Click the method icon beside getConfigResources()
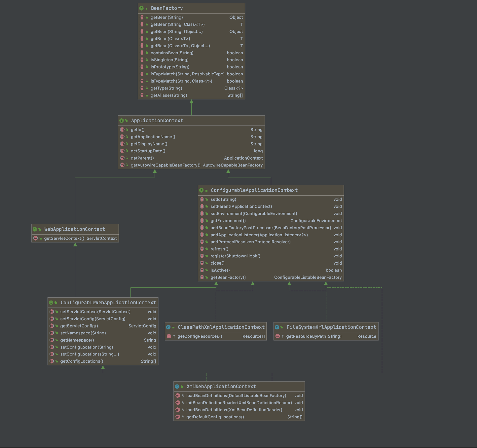Screen dimensions: 477x448 tap(169, 336)
